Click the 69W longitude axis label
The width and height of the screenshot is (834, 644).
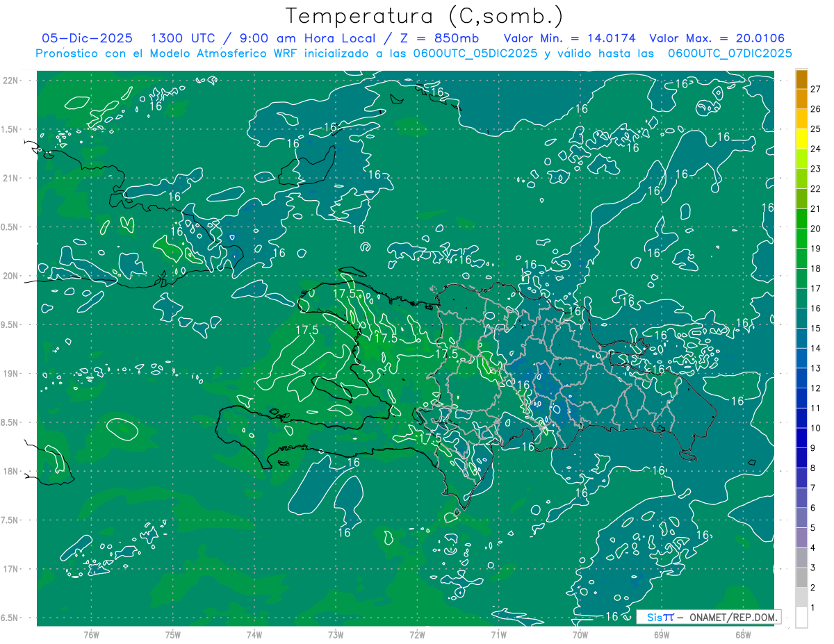(662, 634)
